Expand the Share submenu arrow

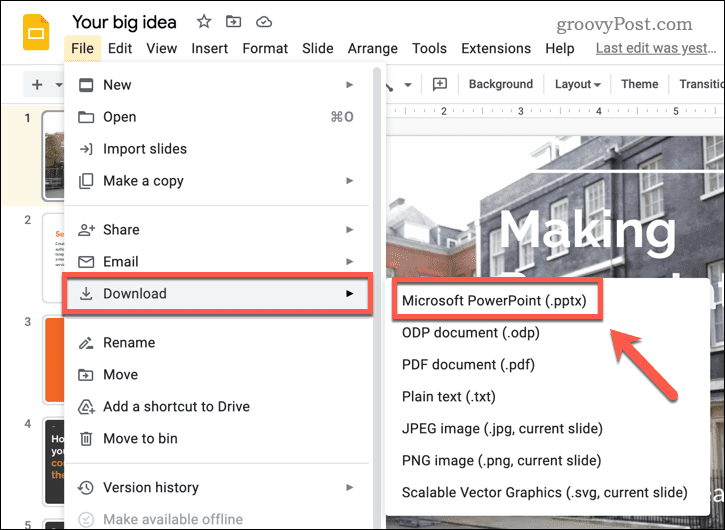pos(350,229)
